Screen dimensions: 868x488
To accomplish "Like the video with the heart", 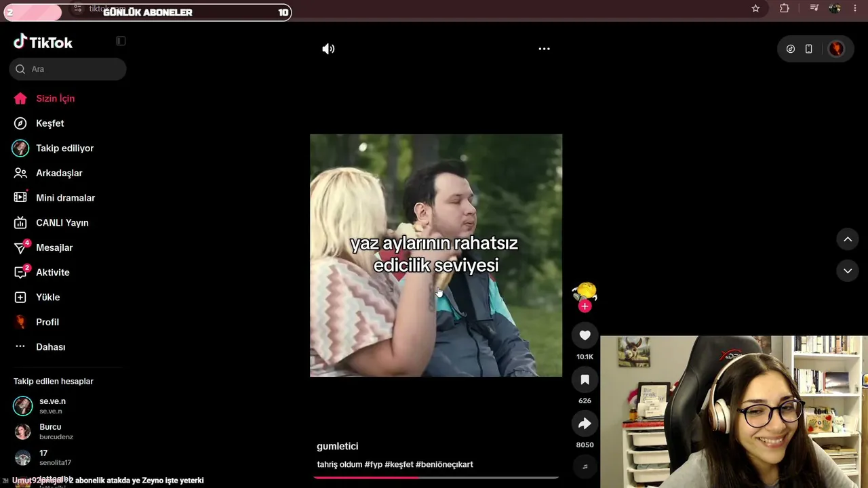I will [585, 335].
